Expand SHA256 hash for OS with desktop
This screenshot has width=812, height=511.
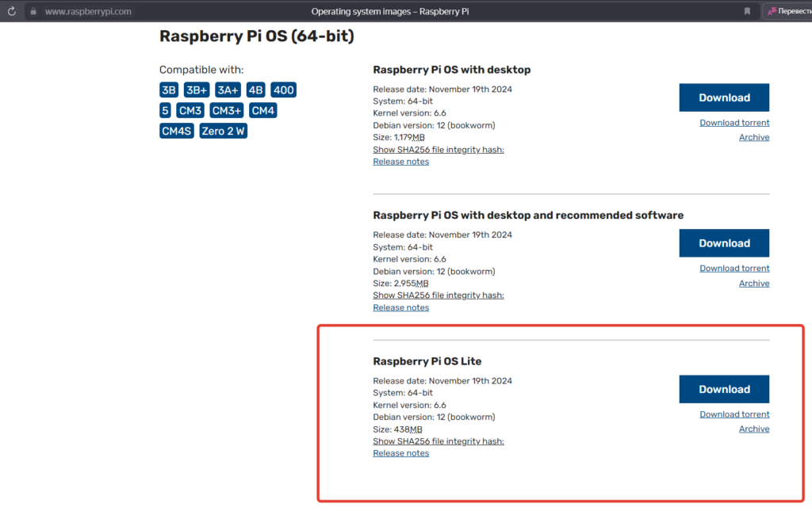coord(438,150)
